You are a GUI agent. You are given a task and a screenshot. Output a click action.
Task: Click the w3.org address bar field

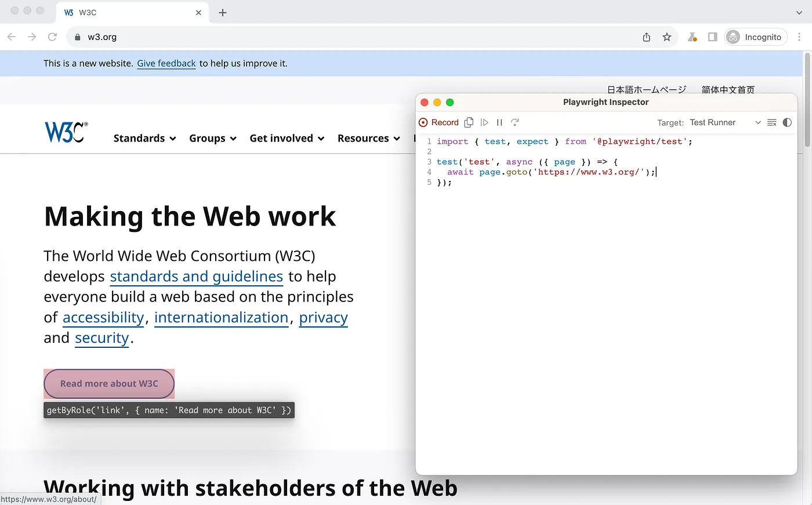click(x=348, y=37)
